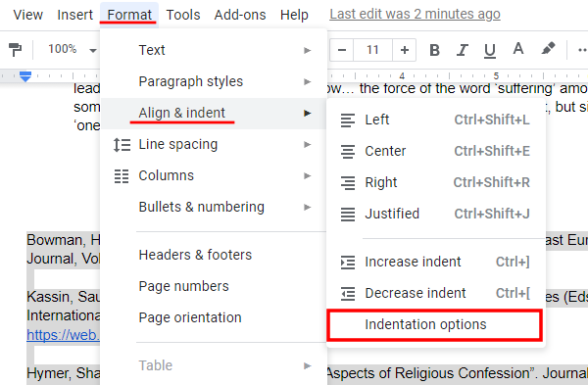This screenshot has height=385, width=588.
Task: Open the Last edit history link
Action: pos(415,15)
